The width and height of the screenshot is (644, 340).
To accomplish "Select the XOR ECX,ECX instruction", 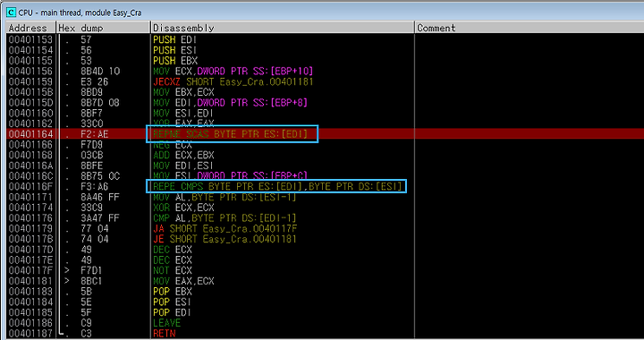I will (x=183, y=208).
